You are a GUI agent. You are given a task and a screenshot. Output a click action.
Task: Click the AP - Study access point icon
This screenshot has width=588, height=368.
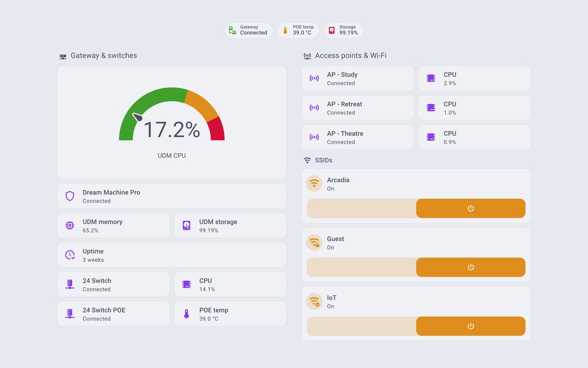(314, 79)
